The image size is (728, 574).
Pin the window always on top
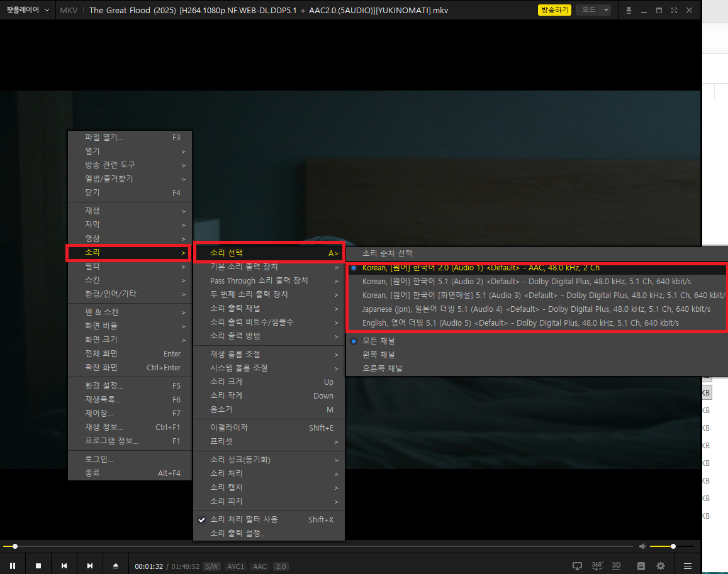click(629, 10)
